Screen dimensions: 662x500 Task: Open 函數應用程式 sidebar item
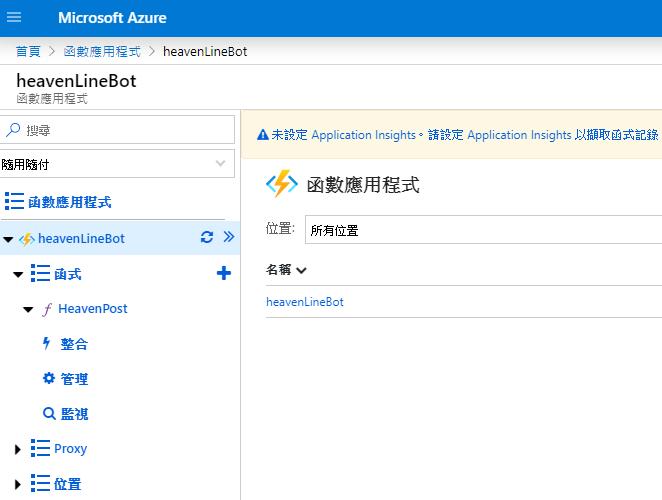click(70, 201)
